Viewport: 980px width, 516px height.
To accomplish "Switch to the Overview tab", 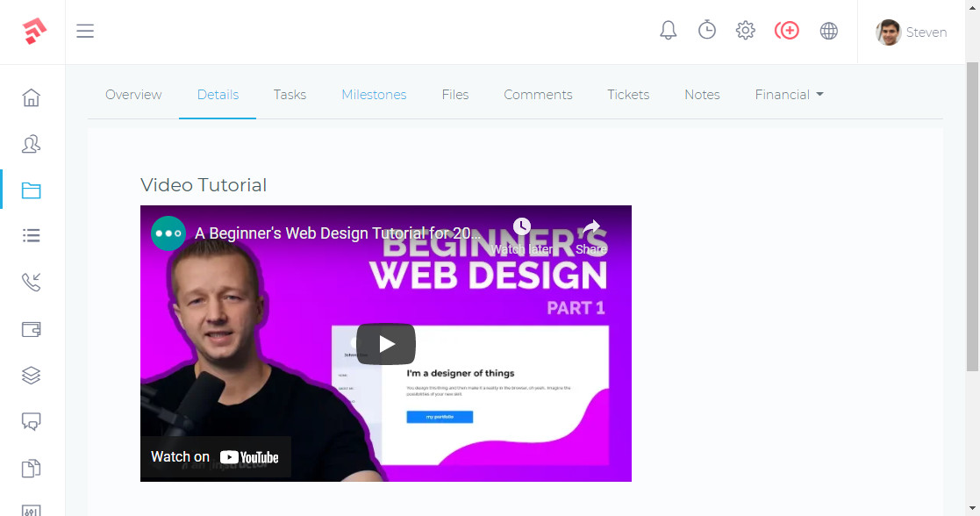I will coord(133,95).
